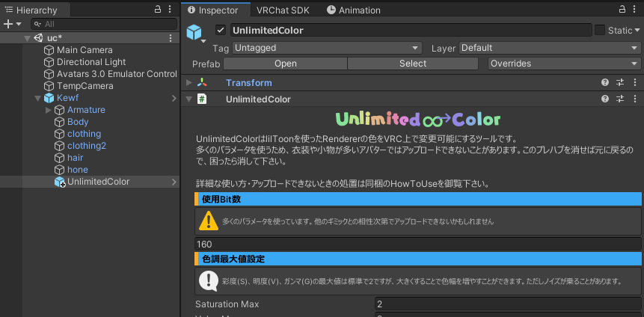This screenshot has width=644, height=317.
Task: Edit the UnlimitedColor name field
Action: pyautogui.click(x=411, y=31)
